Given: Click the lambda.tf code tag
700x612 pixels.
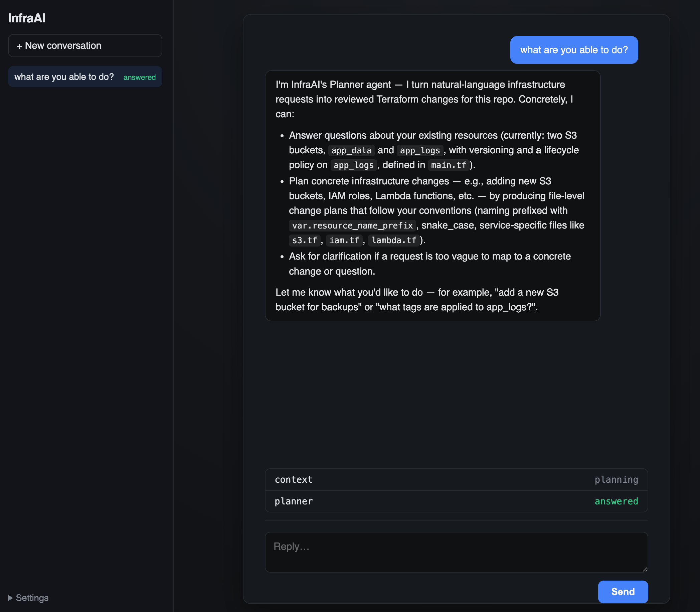Looking at the screenshot, I should (x=394, y=240).
